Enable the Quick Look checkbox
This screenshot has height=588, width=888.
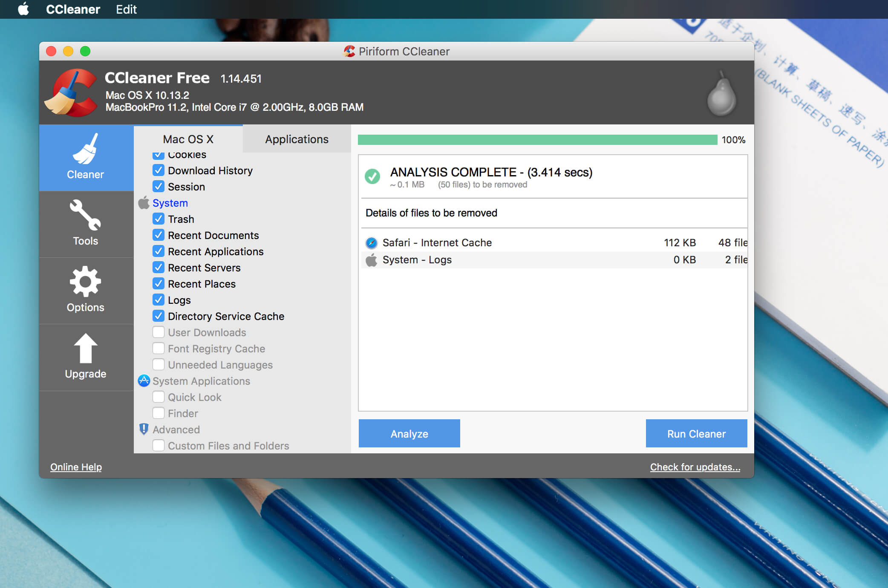(159, 397)
